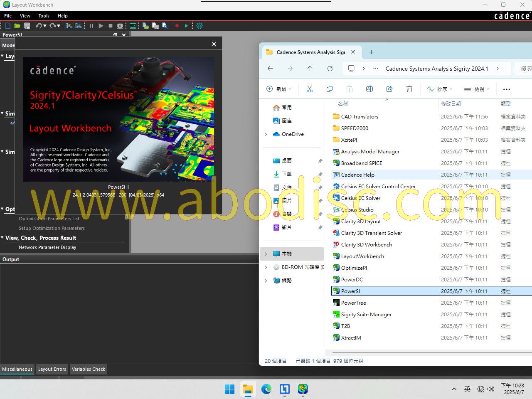This screenshot has height=399, width=532.
Task: Click the green Run arrow icon in toolbar
Action: [186, 26]
